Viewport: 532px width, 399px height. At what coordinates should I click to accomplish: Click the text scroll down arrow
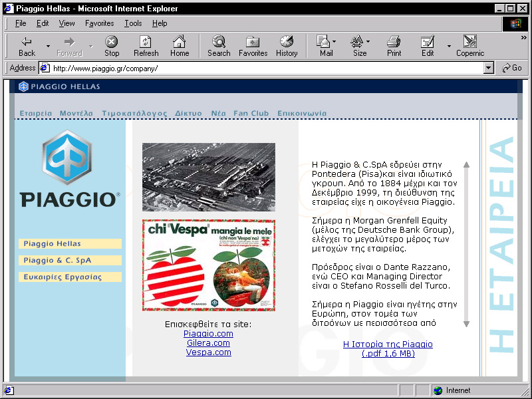[467, 324]
